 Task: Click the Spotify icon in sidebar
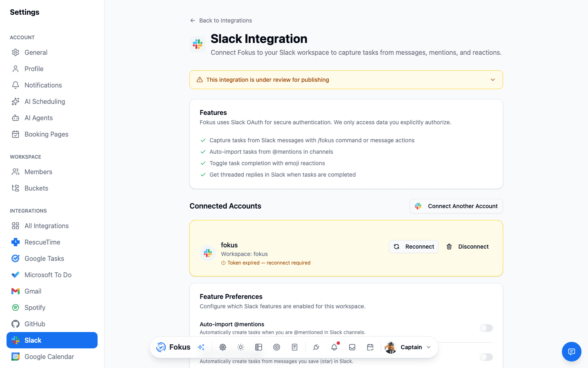click(x=16, y=307)
